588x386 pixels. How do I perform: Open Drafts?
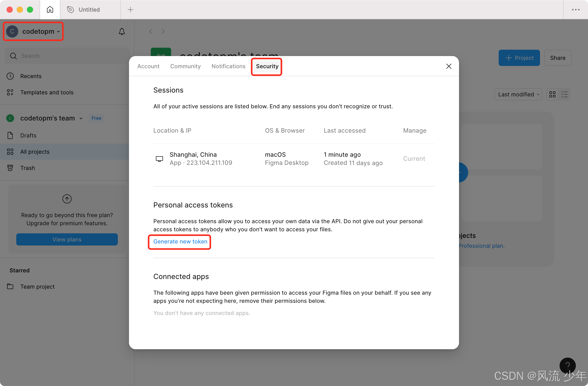tap(28, 135)
